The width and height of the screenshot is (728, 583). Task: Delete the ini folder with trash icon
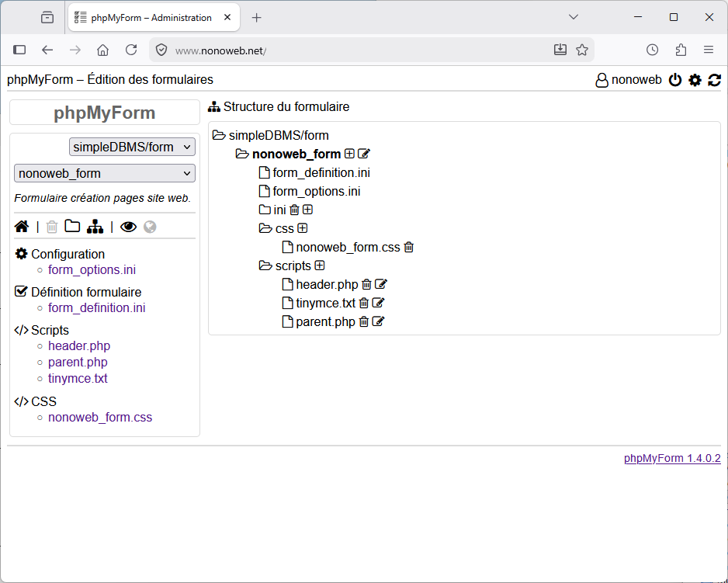(294, 210)
